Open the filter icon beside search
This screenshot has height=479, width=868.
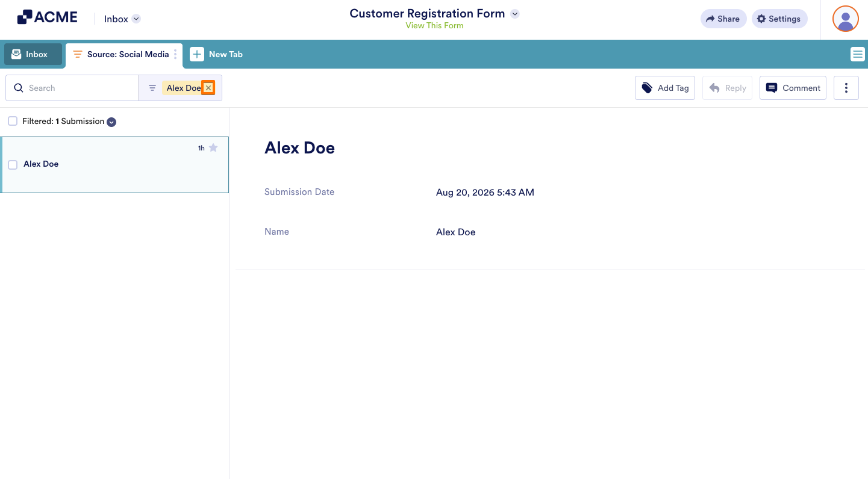[x=152, y=88]
